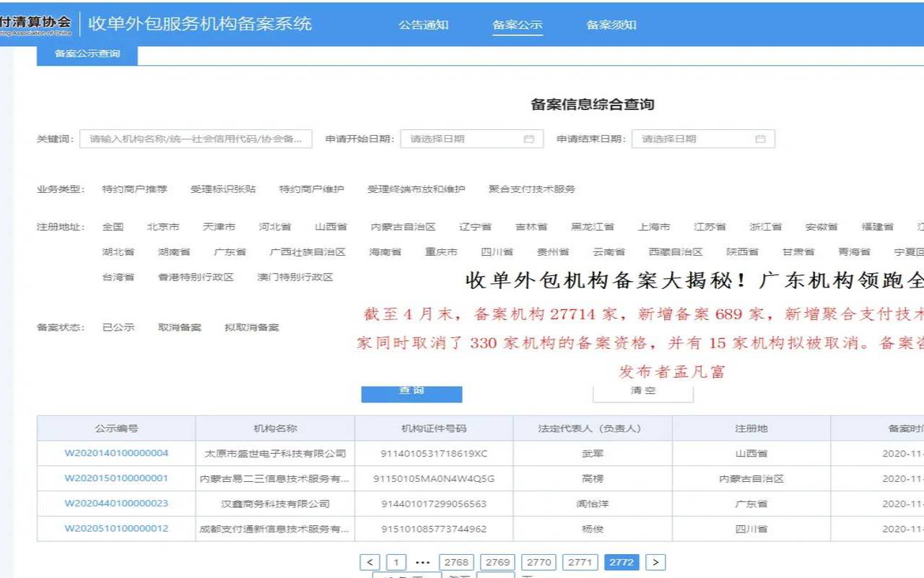The height and width of the screenshot is (578, 924).
Task: Filter by 江苏省 region
Action: pos(710,227)
